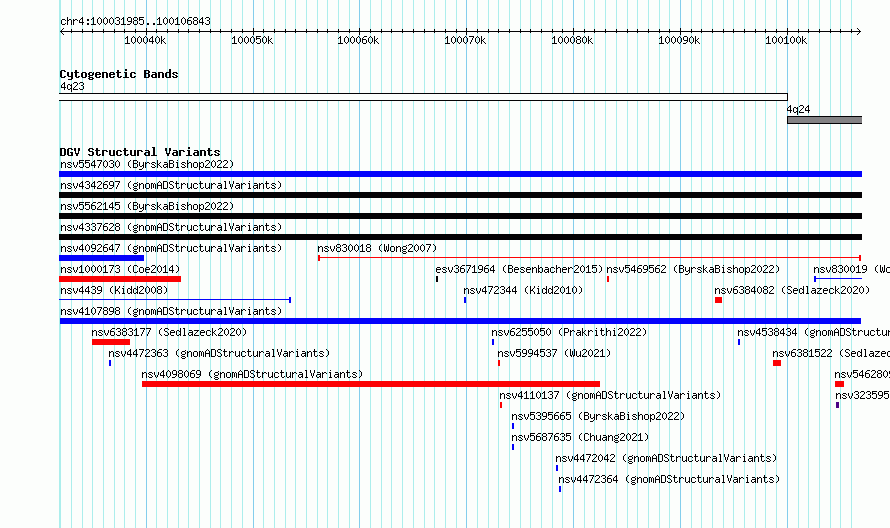Click the short blue nsv830019 span line
The image size is (890, 528).
[x=838, y=279]
